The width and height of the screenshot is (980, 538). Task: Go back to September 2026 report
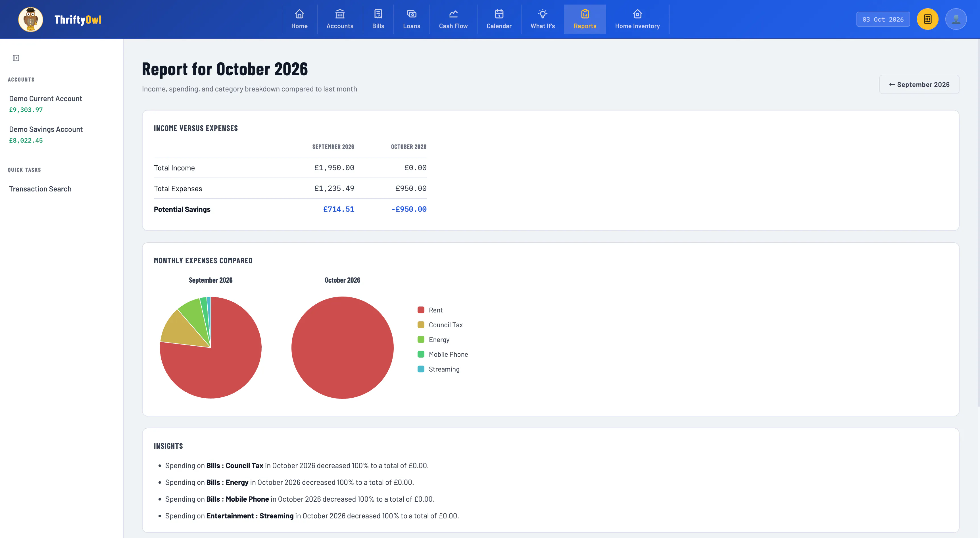[x=919, y=84]
